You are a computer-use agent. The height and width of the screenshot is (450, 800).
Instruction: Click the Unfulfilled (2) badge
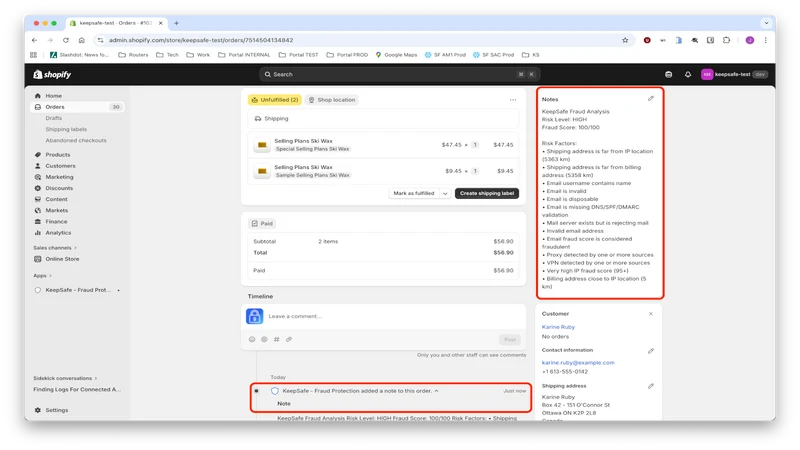[x=274, y=100]
